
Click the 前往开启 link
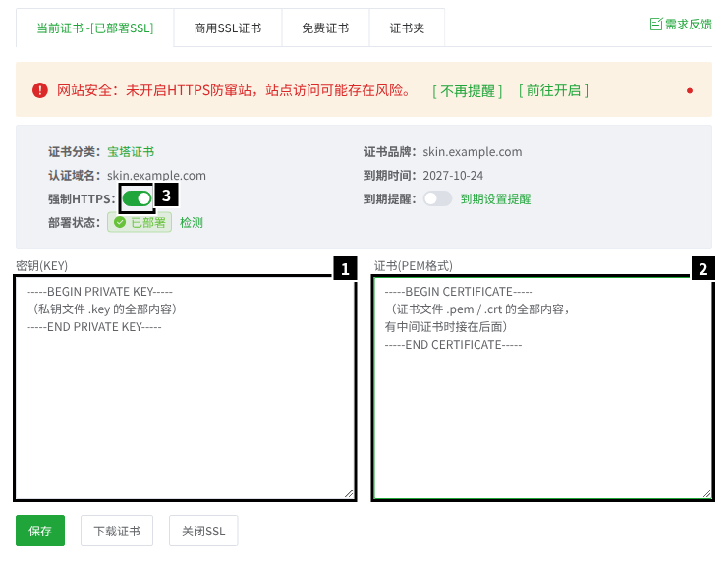pos(553,90)
